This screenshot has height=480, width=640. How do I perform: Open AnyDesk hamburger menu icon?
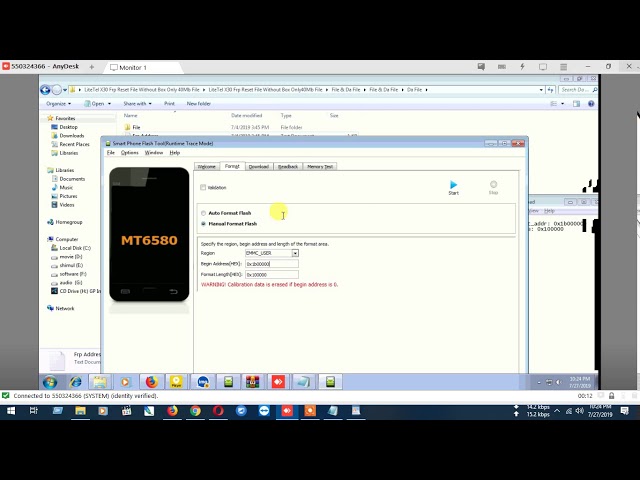[x=563, y=67]
